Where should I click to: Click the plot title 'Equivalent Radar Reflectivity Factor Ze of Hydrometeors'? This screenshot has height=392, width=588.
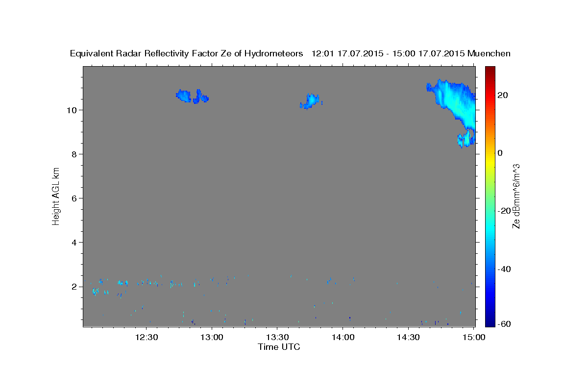187,53
